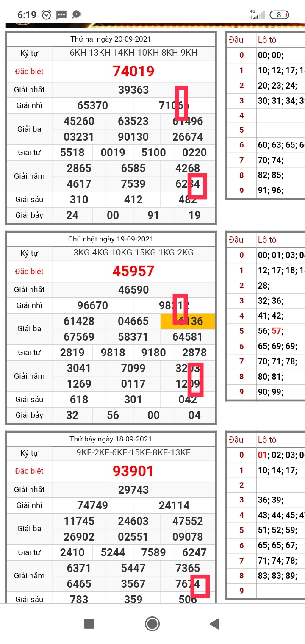
Task: Tap the status bar clock showing 6:19
Action: [x=27, y=15]
